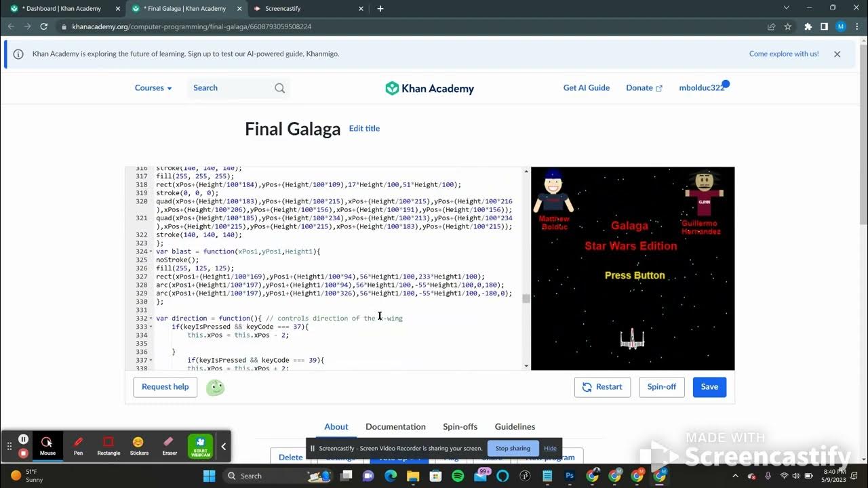Show hidden system tray icons
Screen dimensions: 868x488
[x=736, y=476]
